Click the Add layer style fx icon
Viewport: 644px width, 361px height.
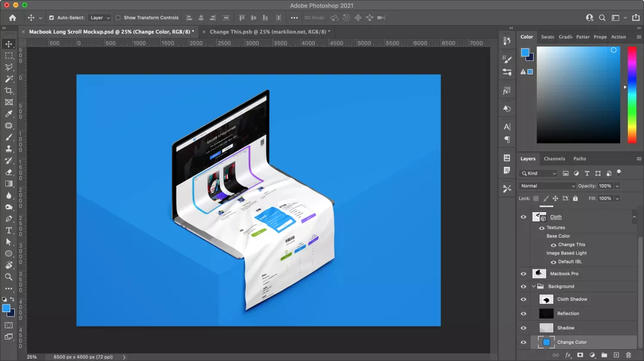tap(568, 355)
